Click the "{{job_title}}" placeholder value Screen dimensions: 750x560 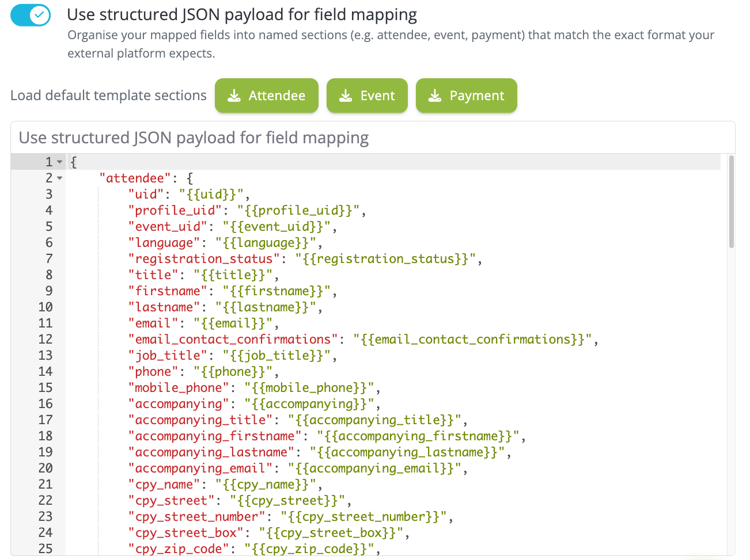point(277,356)
